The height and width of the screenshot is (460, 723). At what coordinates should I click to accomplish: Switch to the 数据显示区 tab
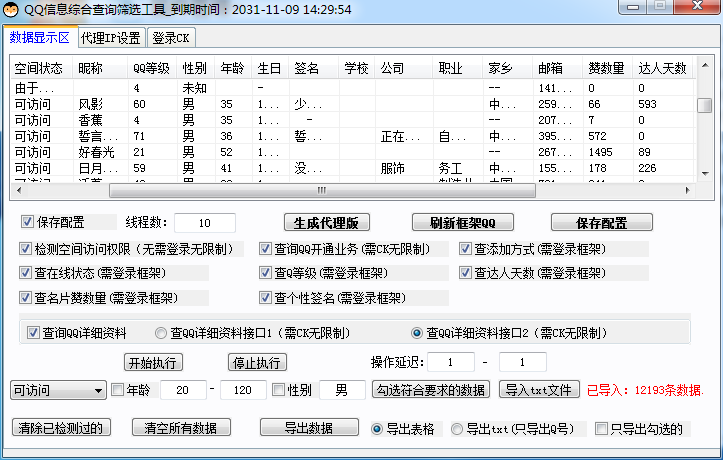tap(40, 37)
